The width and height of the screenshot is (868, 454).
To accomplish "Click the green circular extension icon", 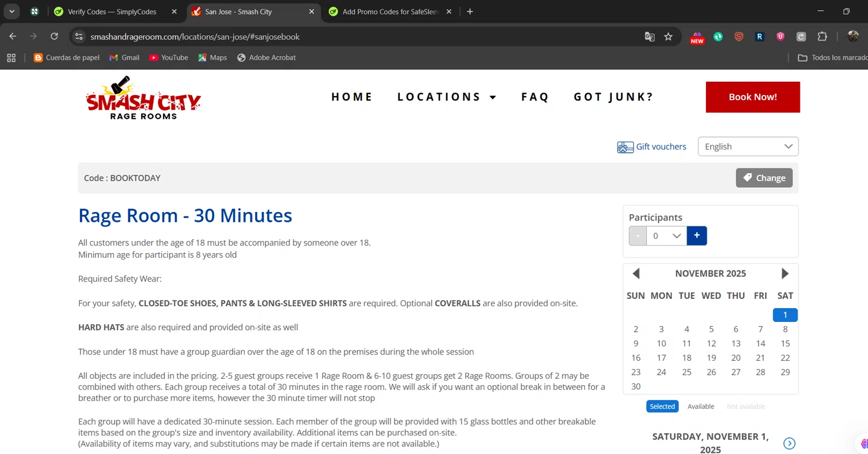I will pos(718,36).
